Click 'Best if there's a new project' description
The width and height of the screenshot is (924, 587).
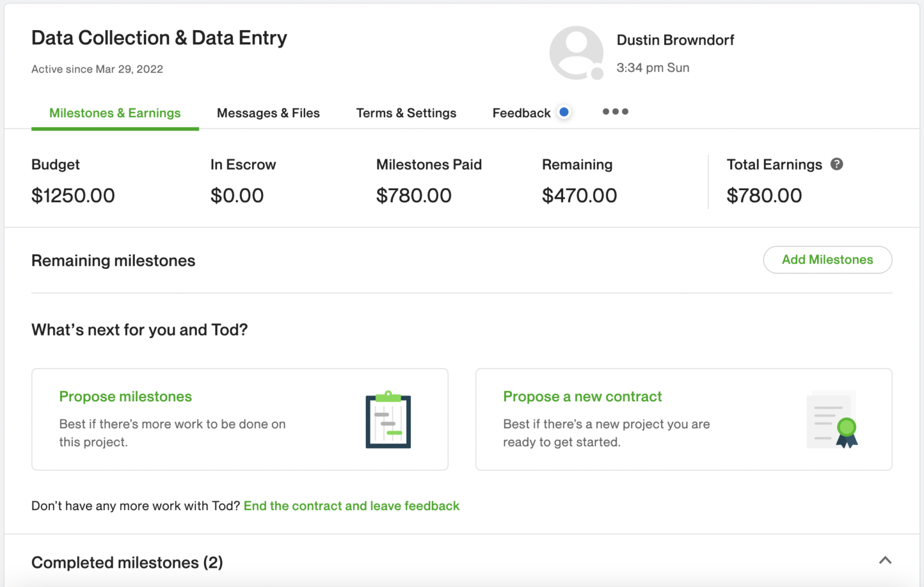click(x=606, y=433)
